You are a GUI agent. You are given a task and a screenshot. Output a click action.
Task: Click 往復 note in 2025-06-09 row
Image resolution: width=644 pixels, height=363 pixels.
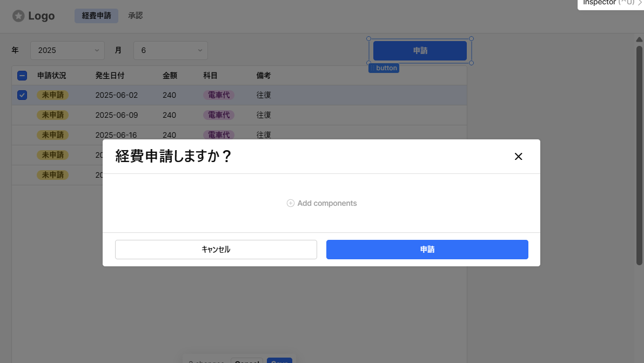click(x=264, y=115)
